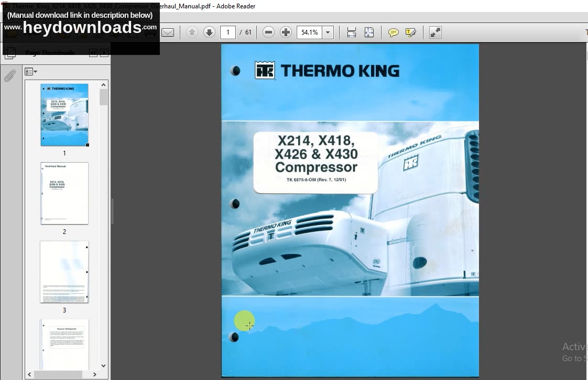Click the "Compressor" heading on cover page

click(x=316, y=167)
